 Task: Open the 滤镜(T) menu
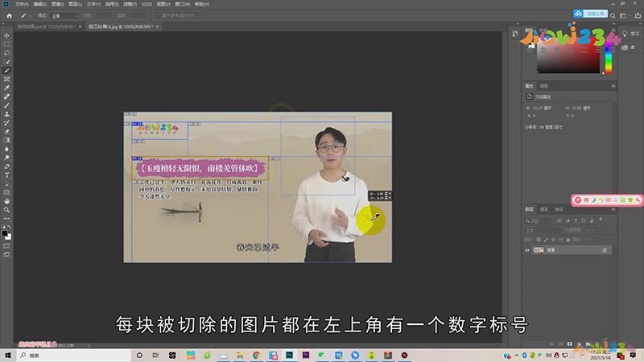click(130, 4)
